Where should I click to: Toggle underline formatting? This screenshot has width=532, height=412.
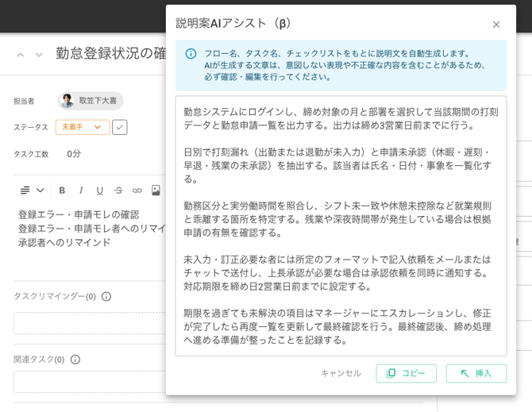(99, 191)
